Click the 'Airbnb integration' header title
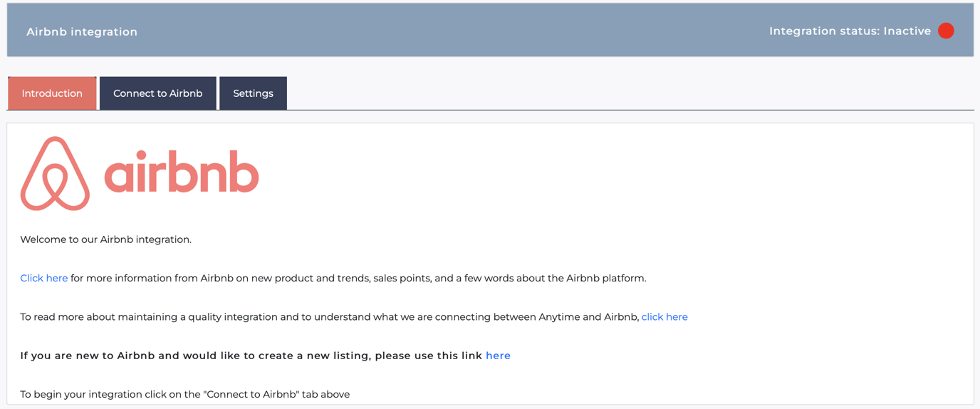 [82, 31]
